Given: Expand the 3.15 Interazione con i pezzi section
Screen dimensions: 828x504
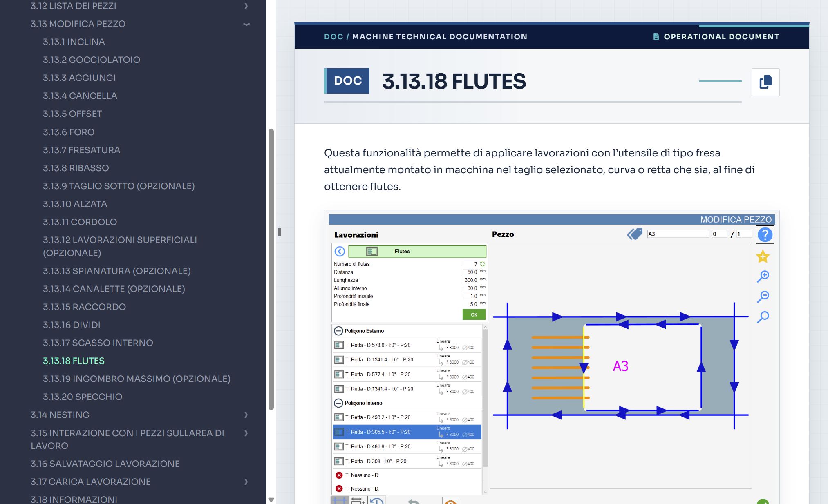Looking at the screenshot, I should point(246,433).
